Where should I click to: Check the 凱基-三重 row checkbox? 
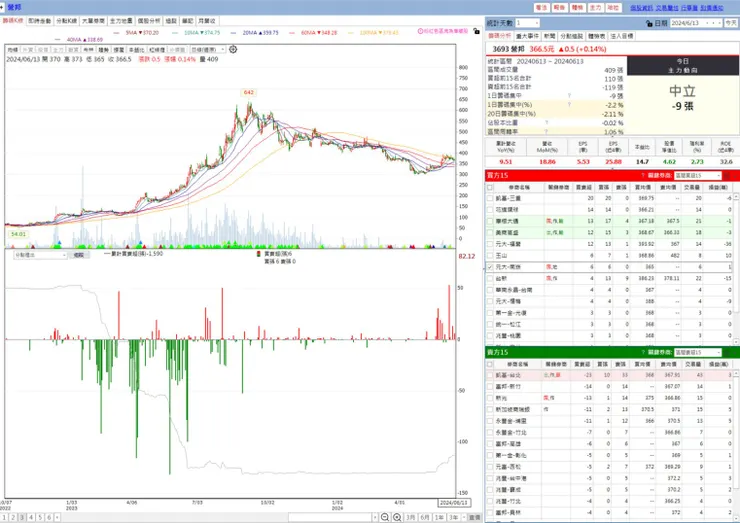pos(490,198)
